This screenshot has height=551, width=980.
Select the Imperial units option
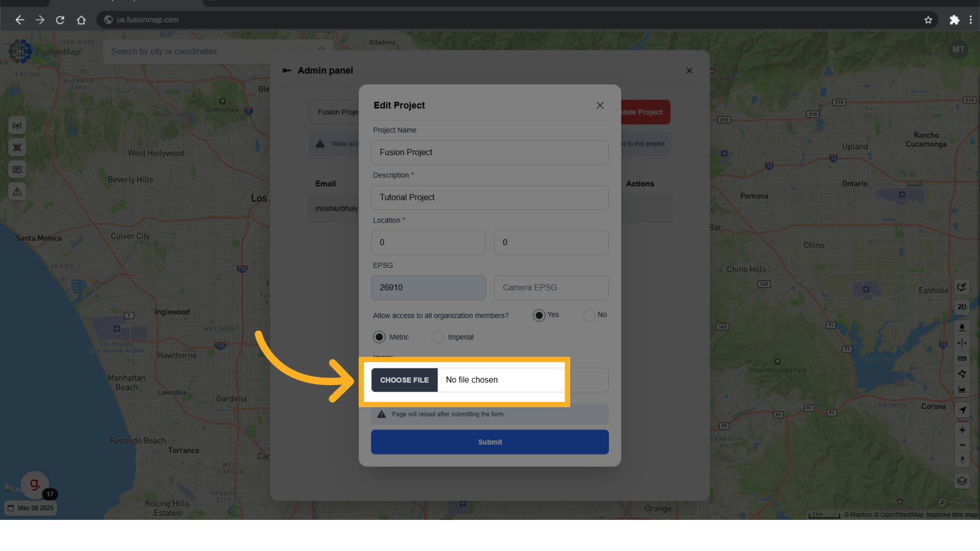[x=437, y=337]
